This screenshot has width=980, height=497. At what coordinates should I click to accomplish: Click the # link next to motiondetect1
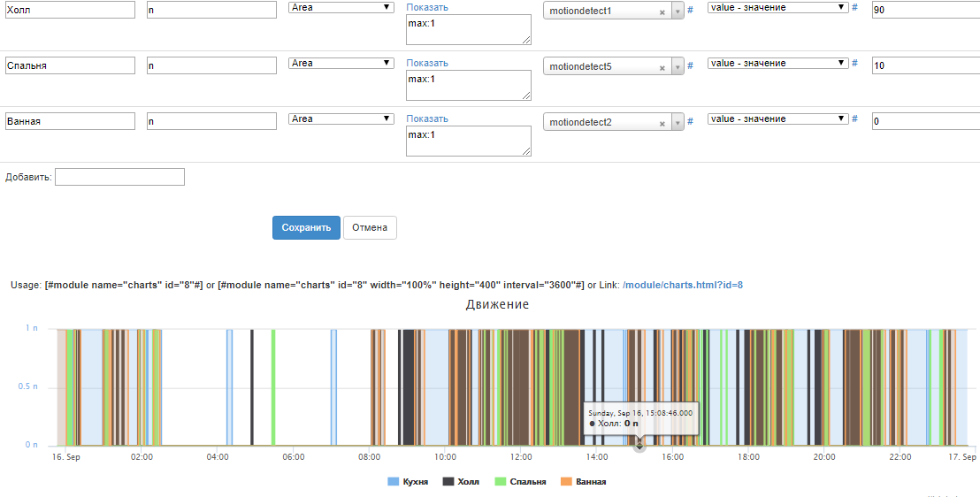(x=690, y=9)
